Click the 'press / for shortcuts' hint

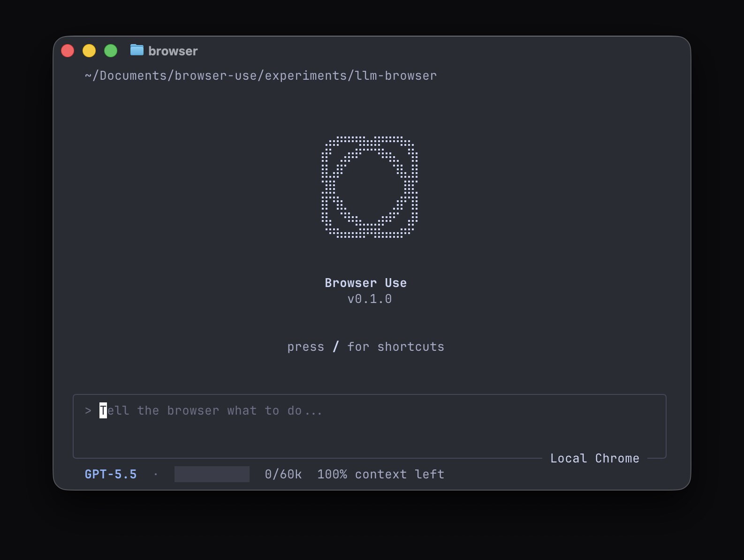[x=365, y=347]
